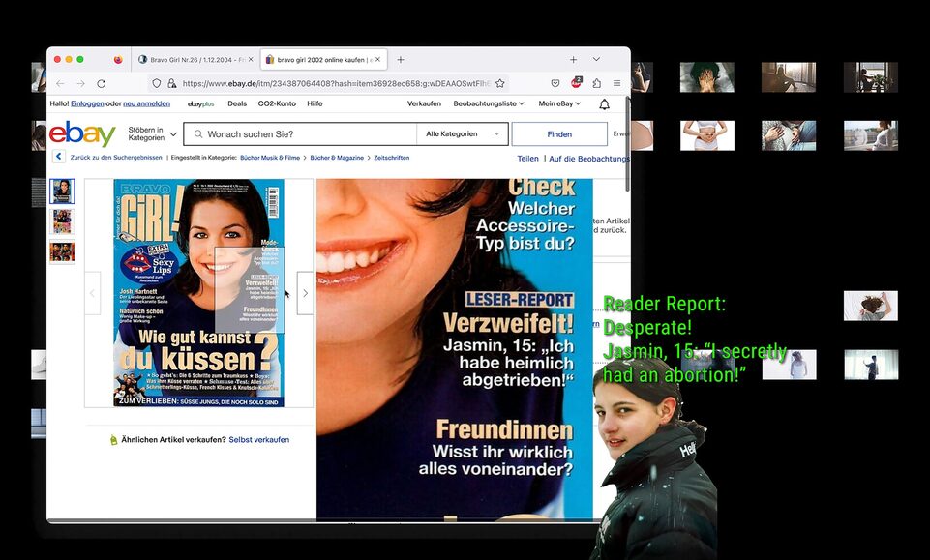This screenshot has height=560, width=930.
Task: Open the red extension icon with badge
Action: tap(576, 83)
